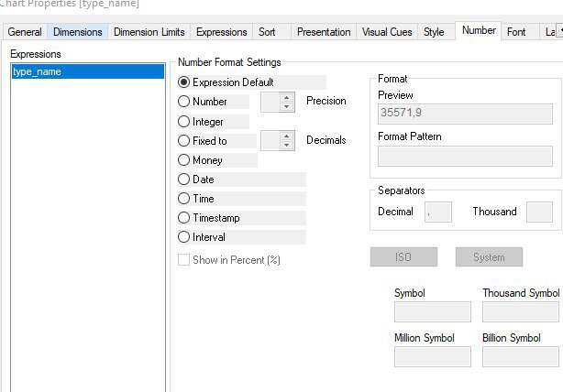
Task: Choose the Integer radio option
Action: coord(184,122)
